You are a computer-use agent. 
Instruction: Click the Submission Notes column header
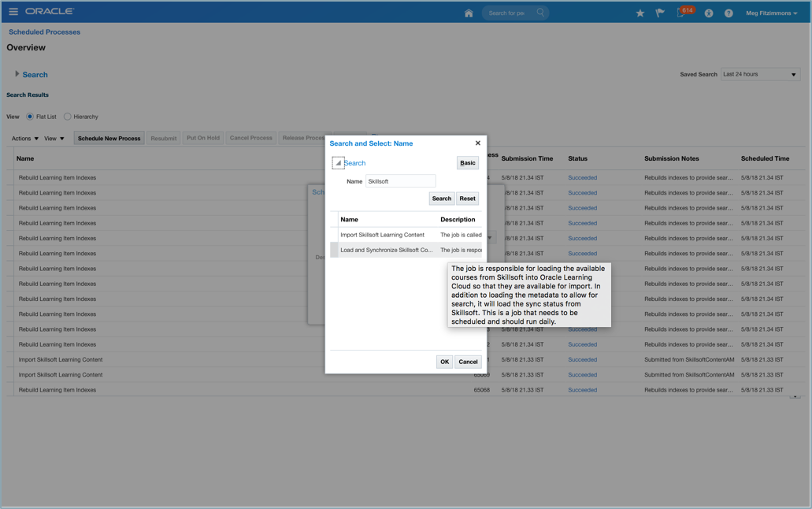[671, 158]
